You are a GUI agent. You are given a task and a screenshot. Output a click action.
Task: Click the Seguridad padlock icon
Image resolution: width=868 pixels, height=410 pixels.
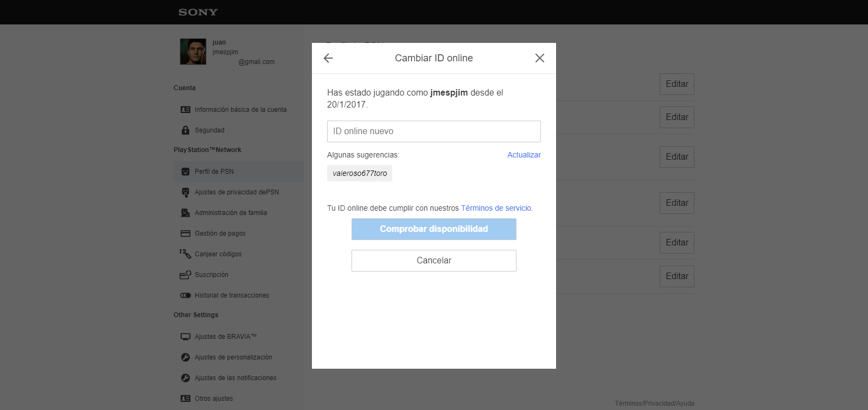tap(186, 130)
